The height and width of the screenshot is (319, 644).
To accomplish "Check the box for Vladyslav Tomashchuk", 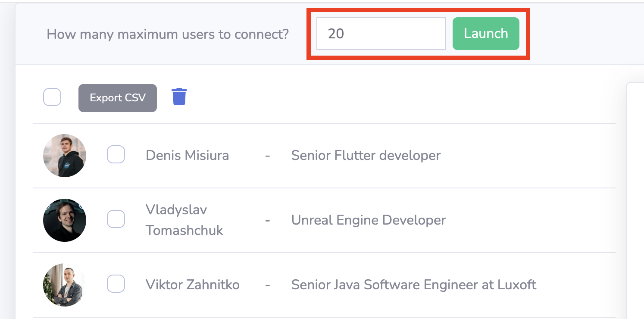I will point(116,219).
